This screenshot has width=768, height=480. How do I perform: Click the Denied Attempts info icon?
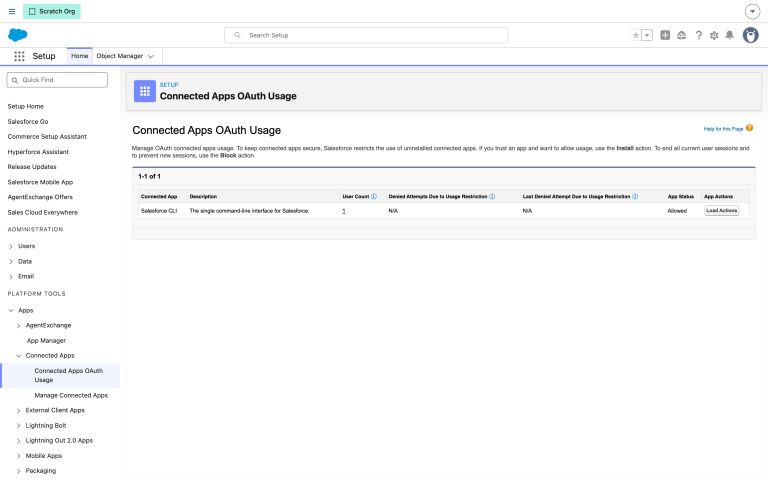492,196
